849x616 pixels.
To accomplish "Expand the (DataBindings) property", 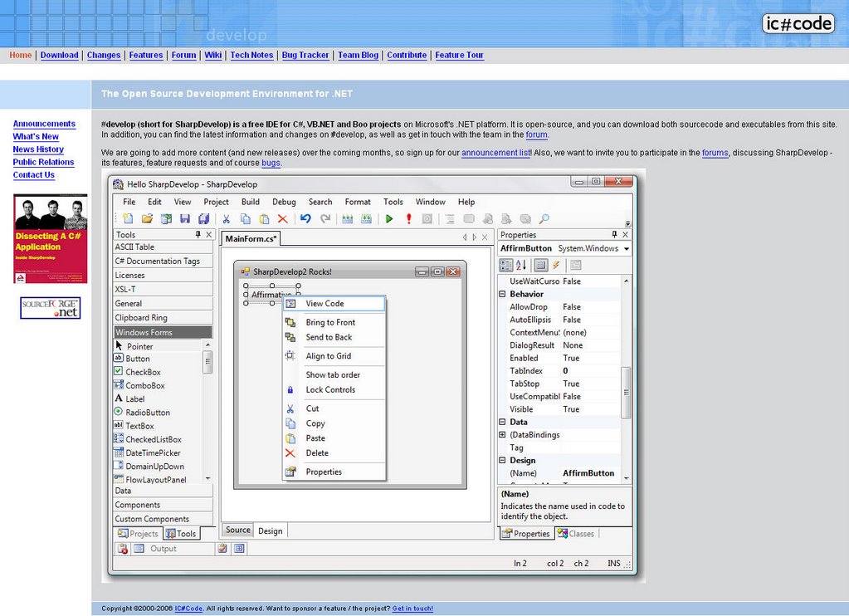I will point(502,434).
